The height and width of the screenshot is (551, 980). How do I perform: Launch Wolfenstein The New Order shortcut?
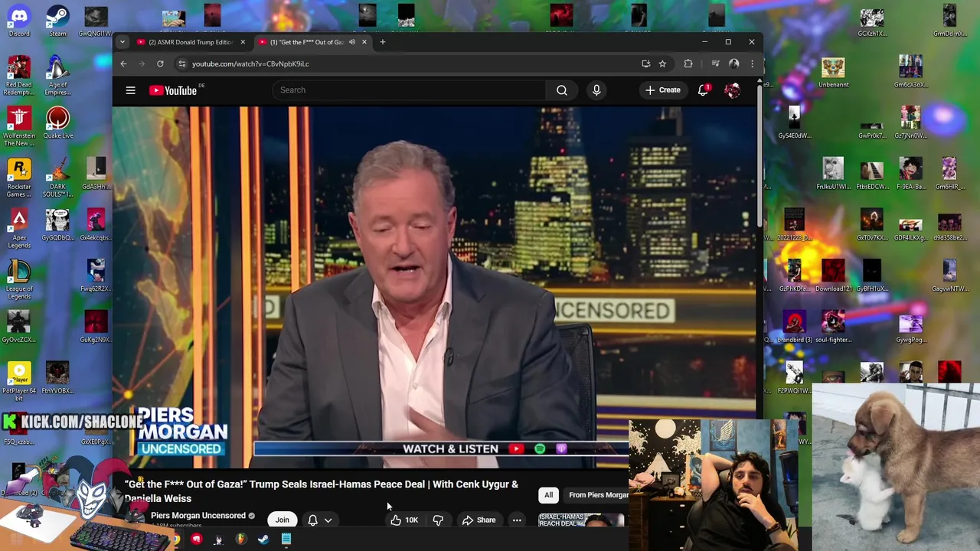pyautogui.click(x=19, y=127)
